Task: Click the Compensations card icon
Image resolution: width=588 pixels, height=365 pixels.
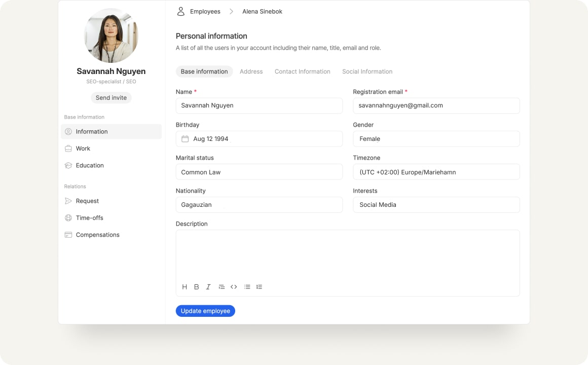Action: point(68,235)
